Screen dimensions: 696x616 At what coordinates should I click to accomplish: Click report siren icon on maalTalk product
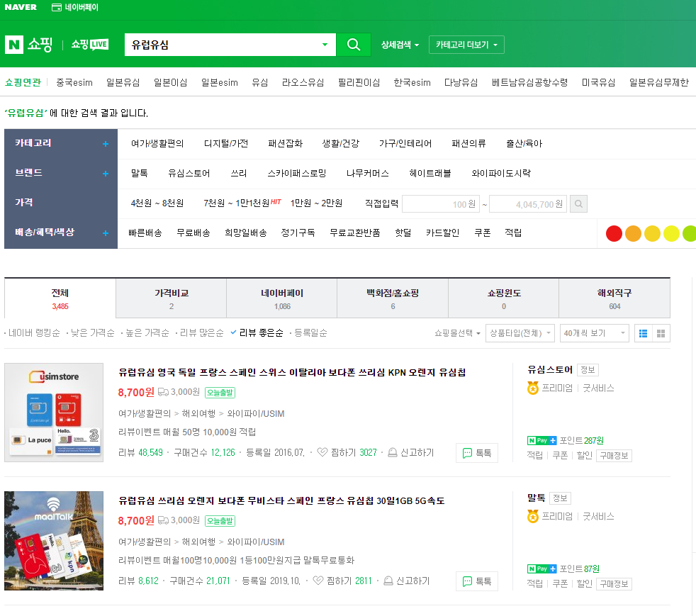(388, 581)
